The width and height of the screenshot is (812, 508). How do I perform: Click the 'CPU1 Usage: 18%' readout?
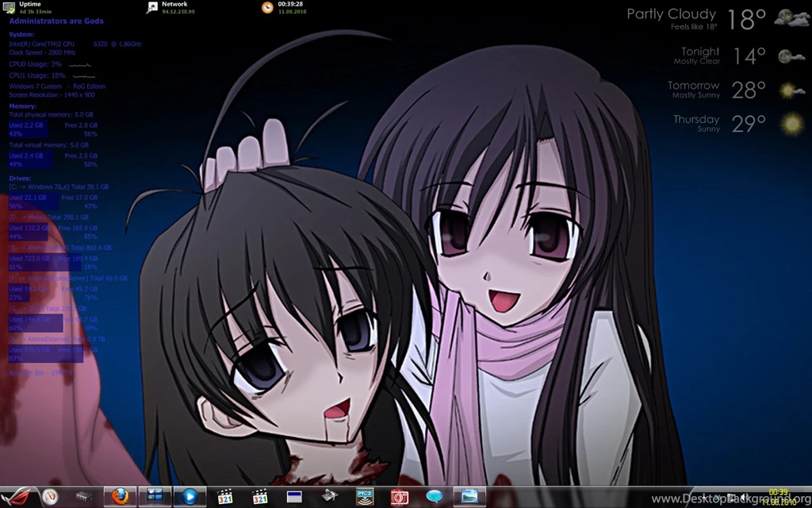37,75
